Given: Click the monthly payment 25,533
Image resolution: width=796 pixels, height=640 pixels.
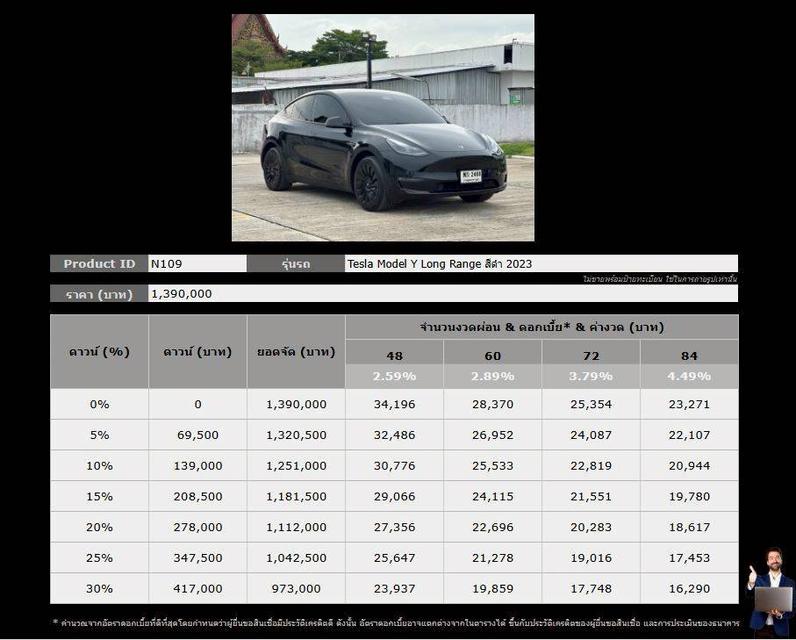Looking at the screenshot, I should [x=492, y=466].
